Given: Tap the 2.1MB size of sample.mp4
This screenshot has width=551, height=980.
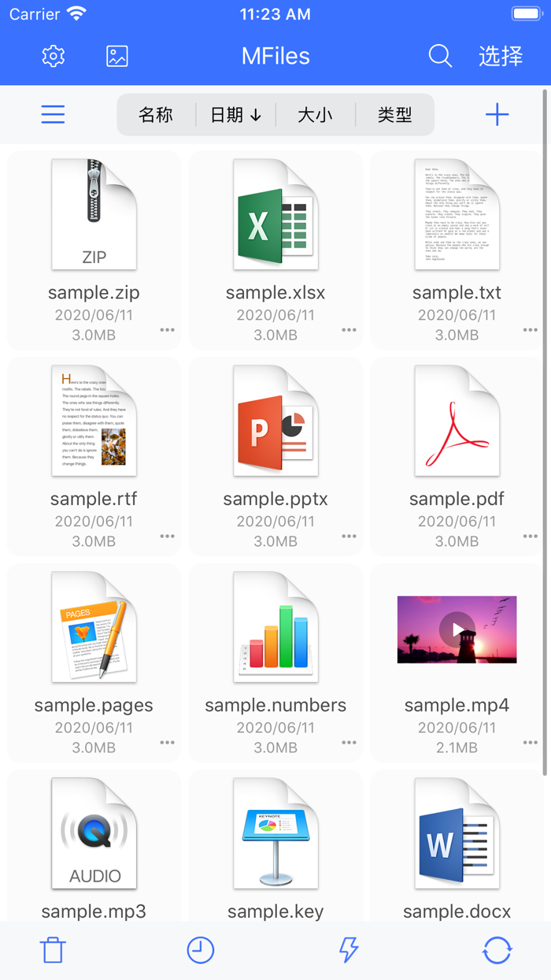Looking at the screenshot, I should point(457,748).
